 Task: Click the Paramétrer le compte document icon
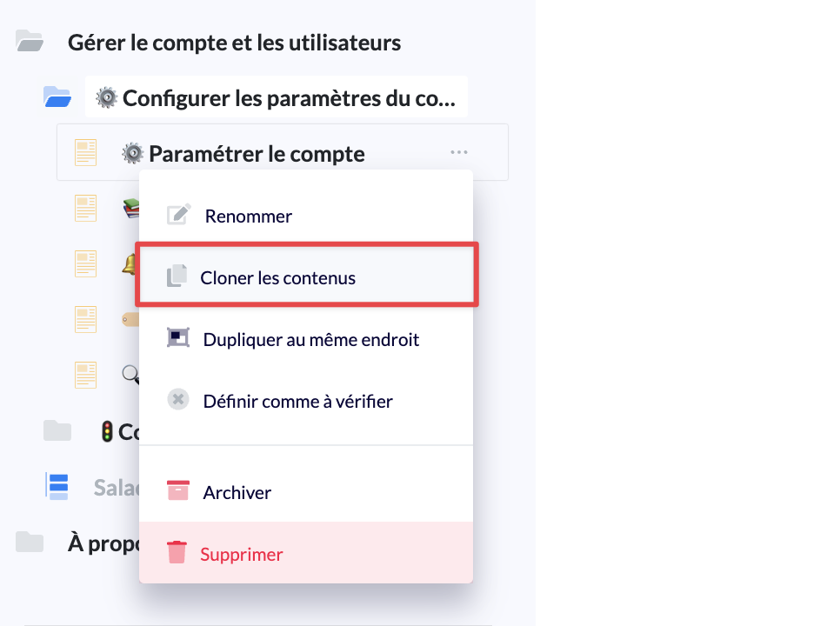pyautogui.click(x=85, y=153)
